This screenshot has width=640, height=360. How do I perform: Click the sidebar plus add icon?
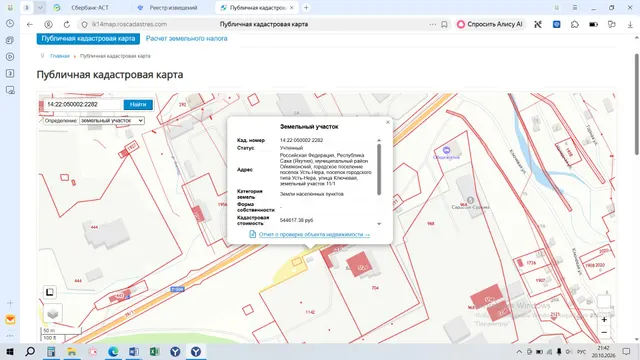10,303
